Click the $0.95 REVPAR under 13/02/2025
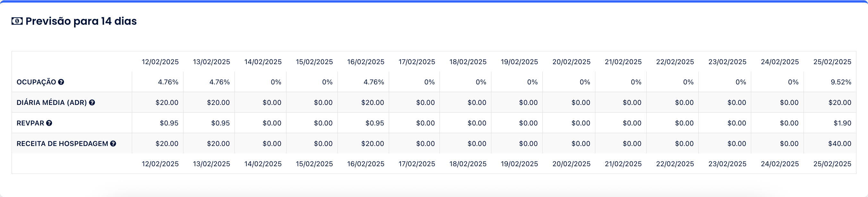The height and width of the screenshot is (197, 868). coord(220,123)
